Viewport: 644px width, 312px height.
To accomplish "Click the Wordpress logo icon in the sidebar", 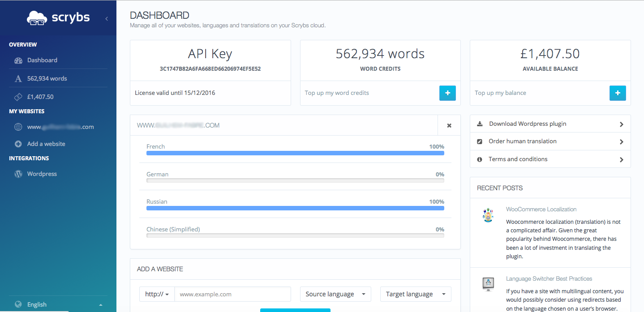I will point(18,174).
